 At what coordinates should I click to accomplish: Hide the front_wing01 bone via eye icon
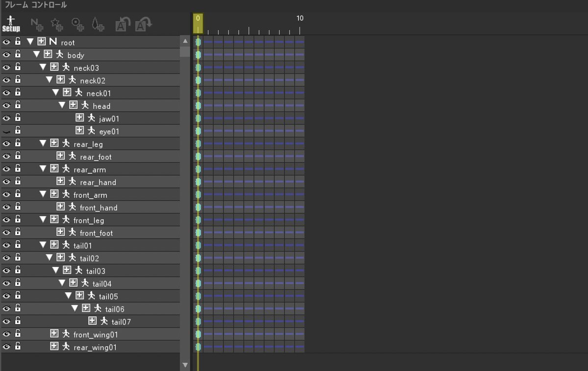pos(6,334)
